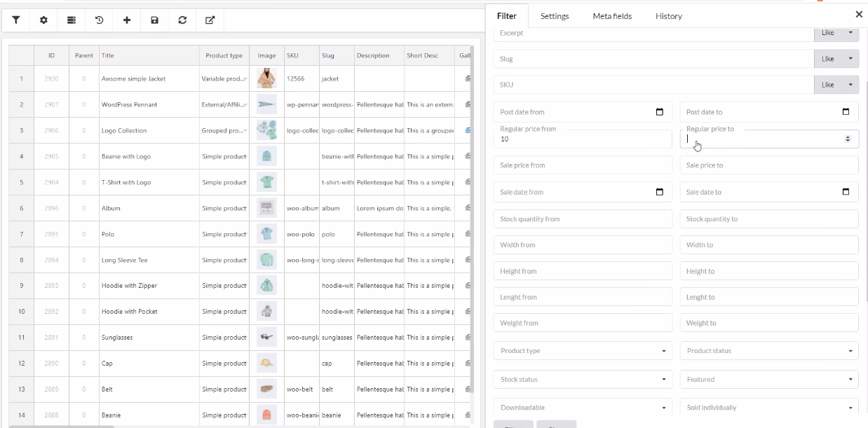Switch to the History tab

click(x=668, y=16)
